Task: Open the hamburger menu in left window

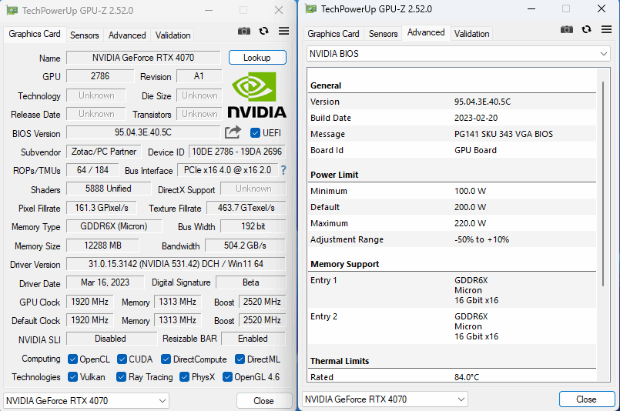Action: click(x=284, y=31)
